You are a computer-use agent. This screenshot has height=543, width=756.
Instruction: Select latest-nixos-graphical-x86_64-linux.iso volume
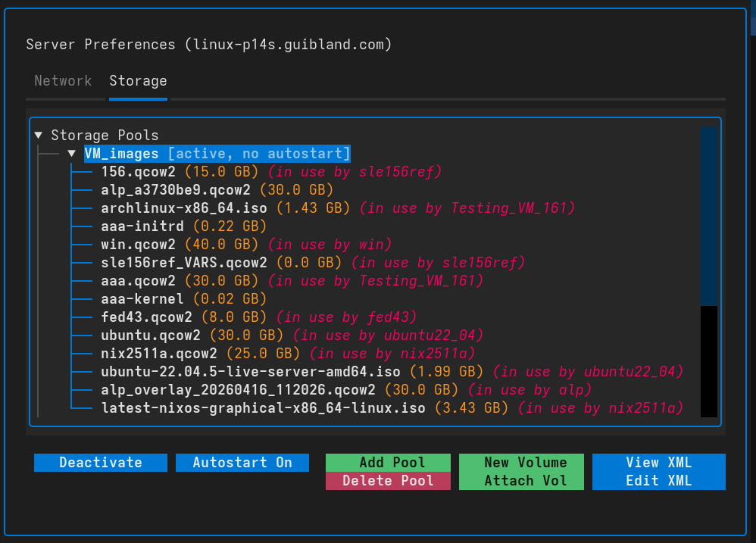pyautogui.click(x=263, y=408)
